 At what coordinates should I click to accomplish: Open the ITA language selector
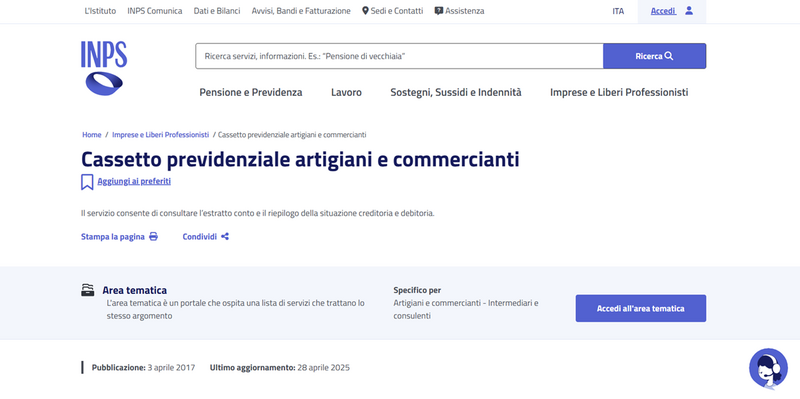tap(618, 11)
